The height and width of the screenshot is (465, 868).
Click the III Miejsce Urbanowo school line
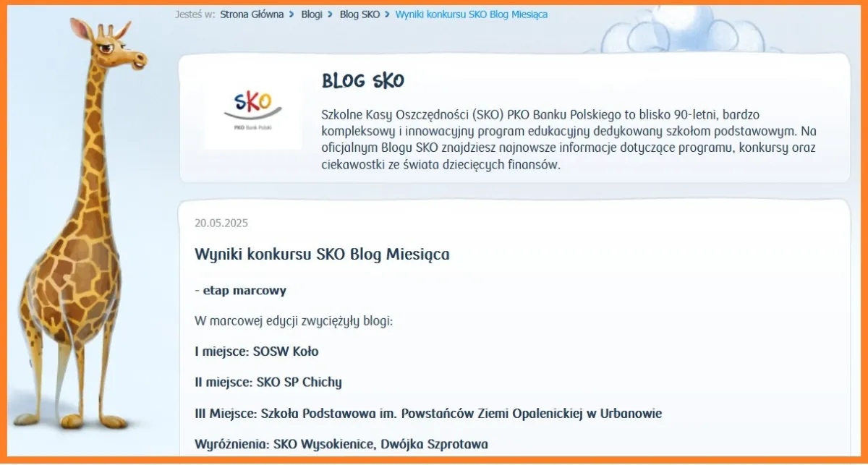pyautogui.click(x=427, y=414)
